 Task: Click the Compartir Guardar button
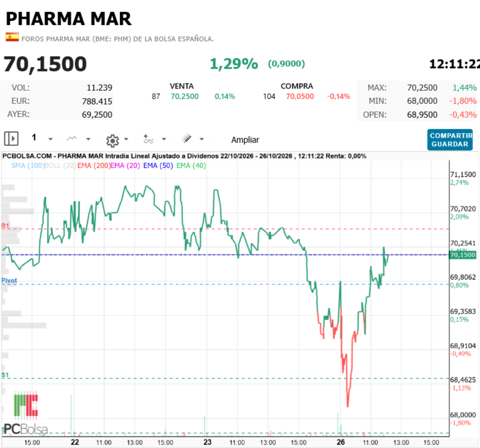coord(450,140)
